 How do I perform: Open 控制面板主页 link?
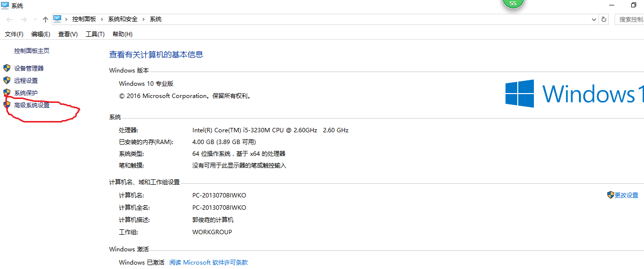point(32,50)
